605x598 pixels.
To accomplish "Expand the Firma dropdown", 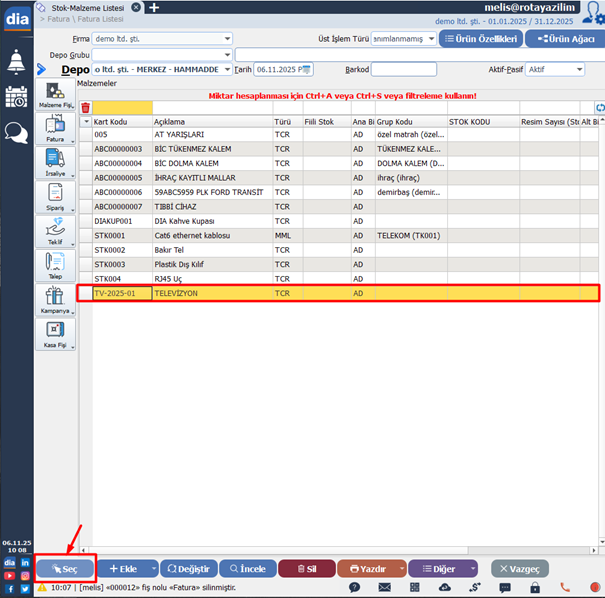I will [x=226, y=39].
